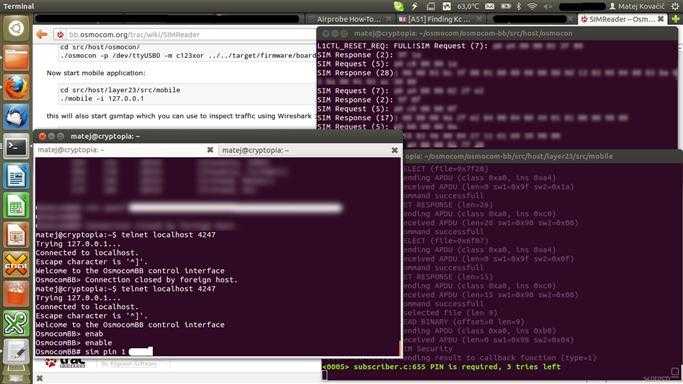This screenshot has width=683, height=384.
Task: Click the 'L1CTL_RESET_REQ: FULL!SIM Request (7)' line
Action: [450, 46]
